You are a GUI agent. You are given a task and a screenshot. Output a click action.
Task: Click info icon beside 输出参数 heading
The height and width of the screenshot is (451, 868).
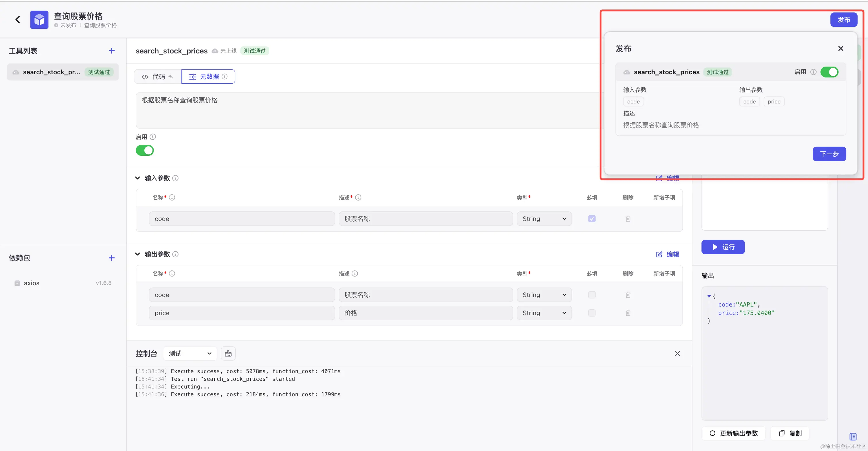[175, 254]
